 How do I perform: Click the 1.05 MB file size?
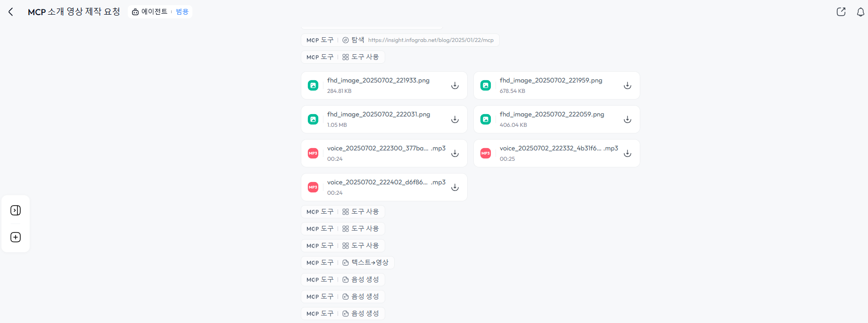coord(337,125)
